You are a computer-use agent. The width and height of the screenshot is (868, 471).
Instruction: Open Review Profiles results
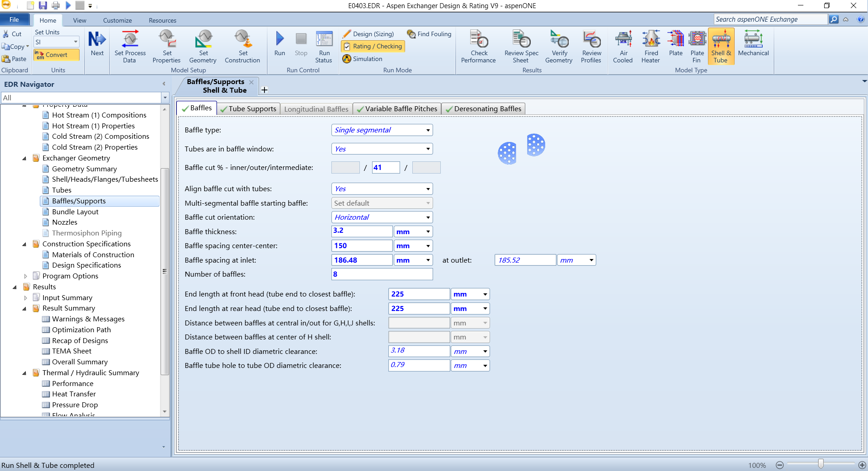click(591, 47)
